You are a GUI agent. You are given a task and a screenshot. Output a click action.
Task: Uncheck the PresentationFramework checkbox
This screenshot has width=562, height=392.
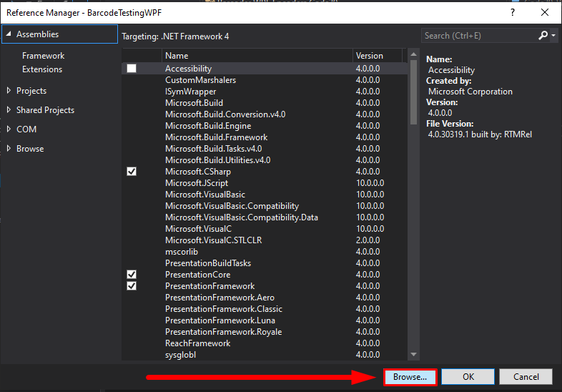[x=132, y=286]
